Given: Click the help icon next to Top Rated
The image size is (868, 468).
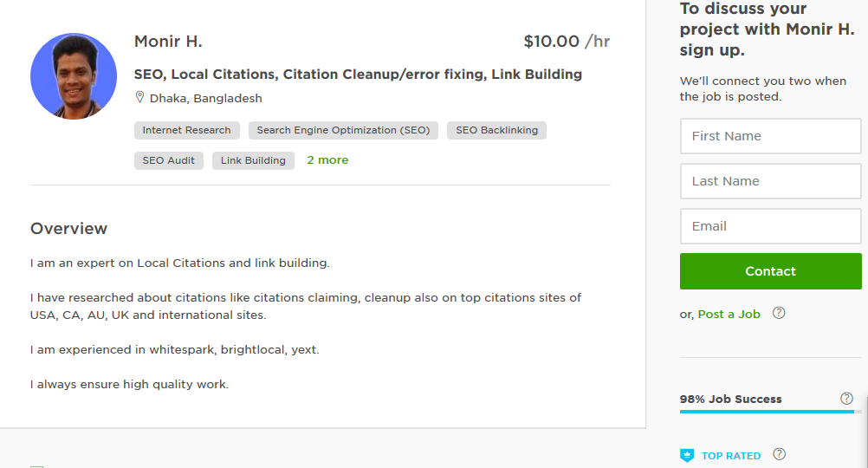Looking at the screenshot, I should point(779,454).
